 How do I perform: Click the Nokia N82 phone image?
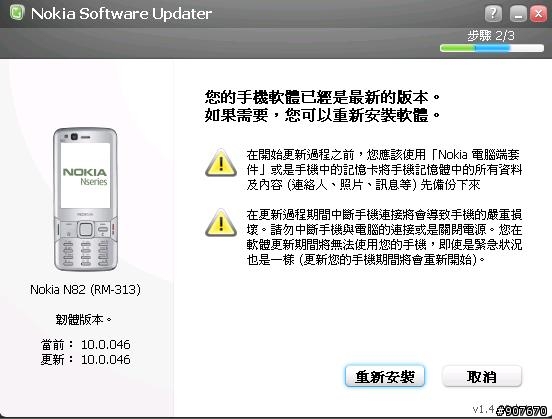click(85, 199)
